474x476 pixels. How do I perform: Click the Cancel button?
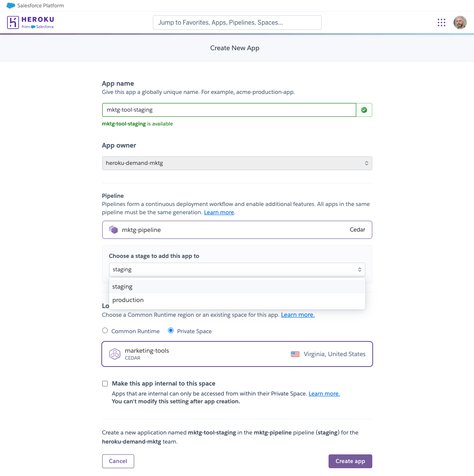(x=118, y=461)
